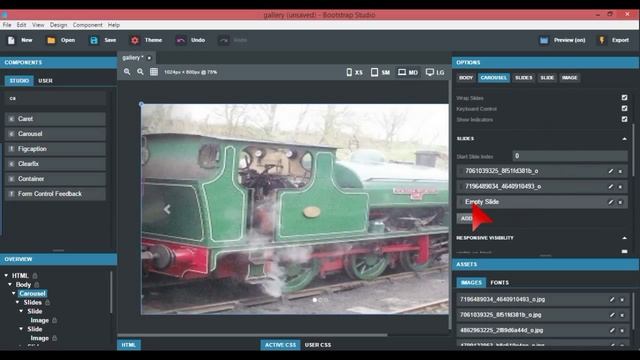Image resolution: width=640 pixels, height=360 pixels.
Task: Undo the last action
Action: point(191,40)
